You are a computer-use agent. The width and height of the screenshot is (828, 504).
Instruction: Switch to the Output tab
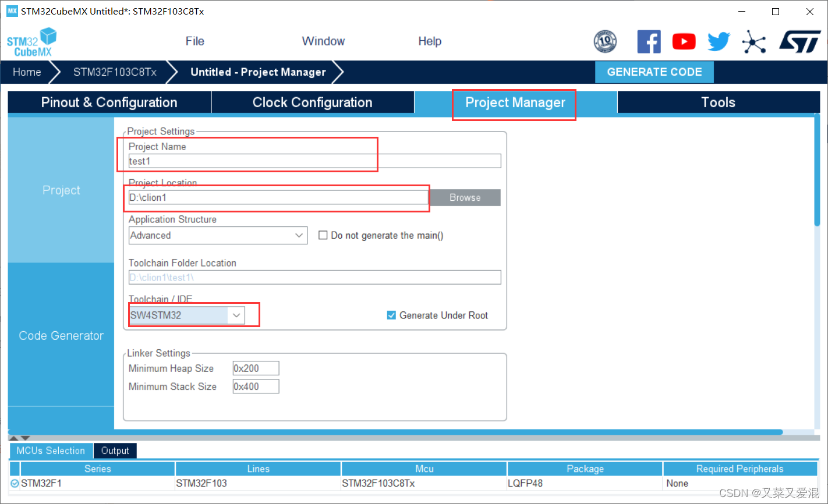(x=115, y=450)
